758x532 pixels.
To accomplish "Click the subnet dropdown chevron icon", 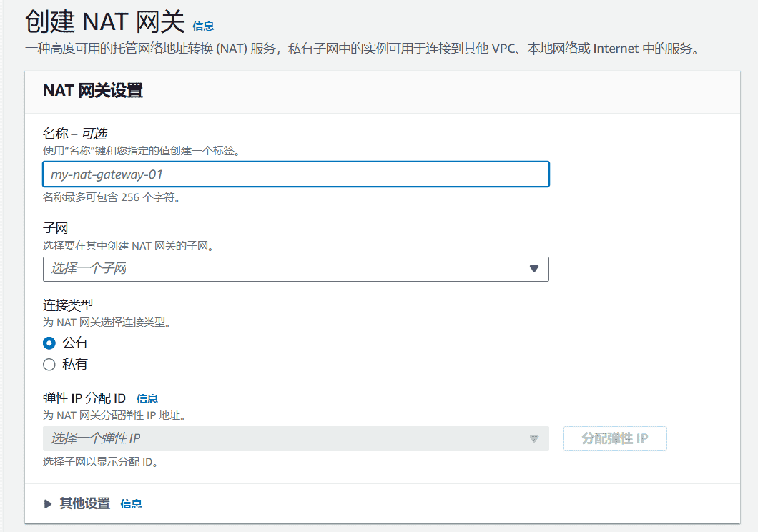I will pos(533,270).
